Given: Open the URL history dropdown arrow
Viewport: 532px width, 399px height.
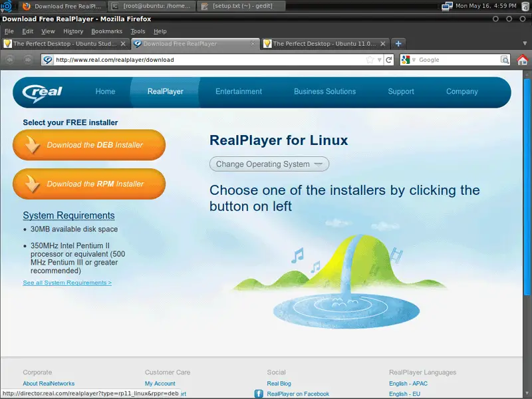Looking at the screenshot, I should (x=379, y=60).
